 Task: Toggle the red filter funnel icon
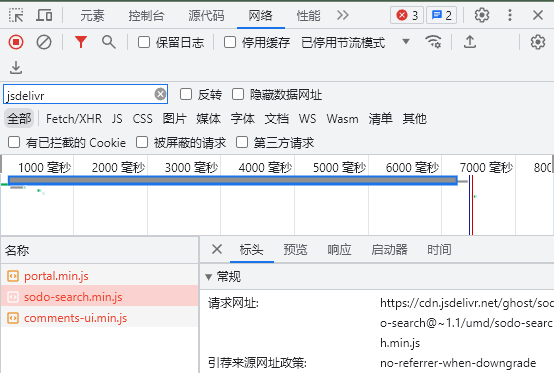click(x=81, y=42)
